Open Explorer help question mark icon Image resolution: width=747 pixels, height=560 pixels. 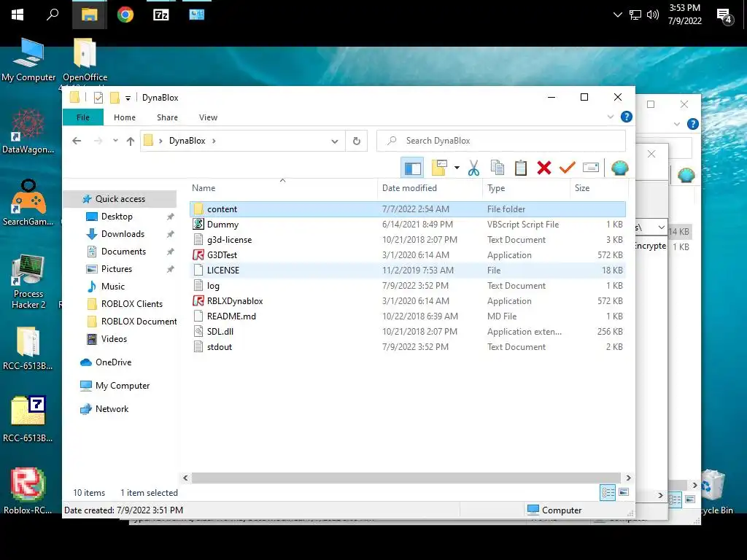click(x=627, y=117)
